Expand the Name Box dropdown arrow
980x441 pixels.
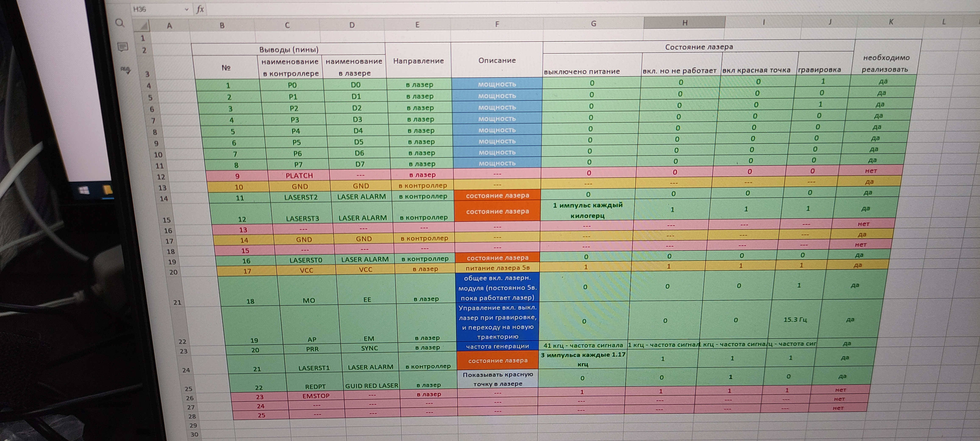[x=187, y=10]
